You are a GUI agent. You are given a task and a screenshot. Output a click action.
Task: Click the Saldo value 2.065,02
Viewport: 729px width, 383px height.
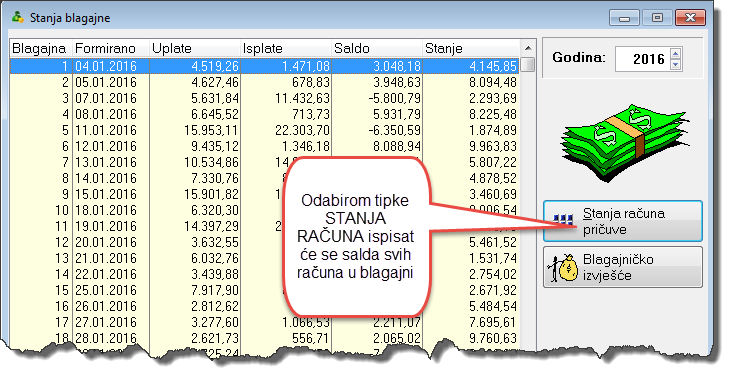(x=397, y=338)
